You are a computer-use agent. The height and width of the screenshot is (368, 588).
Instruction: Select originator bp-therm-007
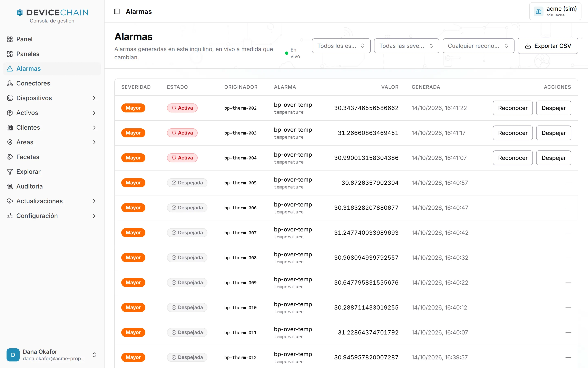[240, 233]
